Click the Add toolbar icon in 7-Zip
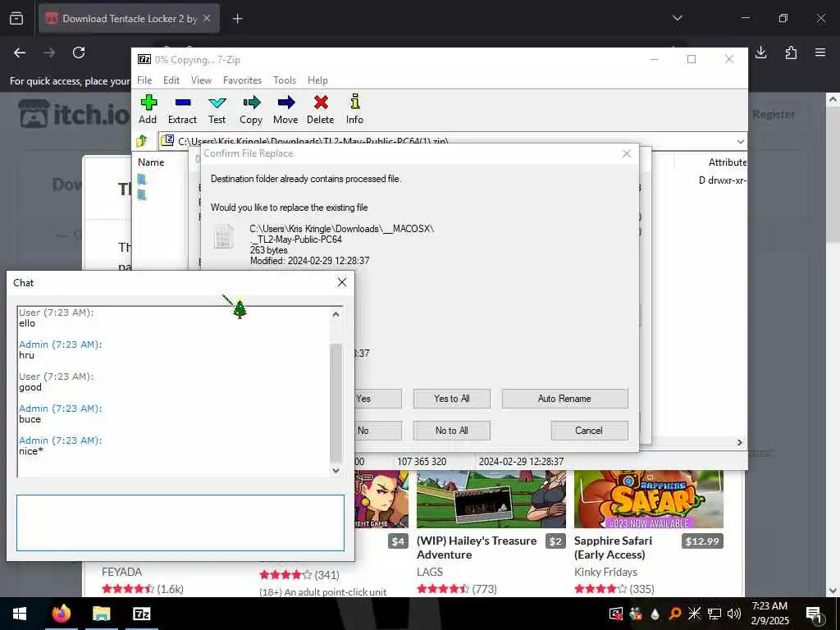840x630 pixels. click(148, 110)
